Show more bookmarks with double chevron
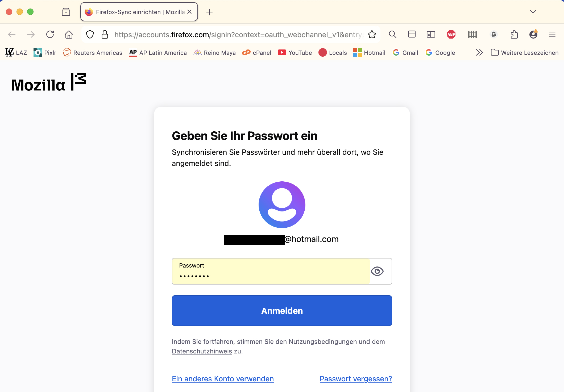Image resolution: width=564 pixels, height=392 pixels. [479, 52]
